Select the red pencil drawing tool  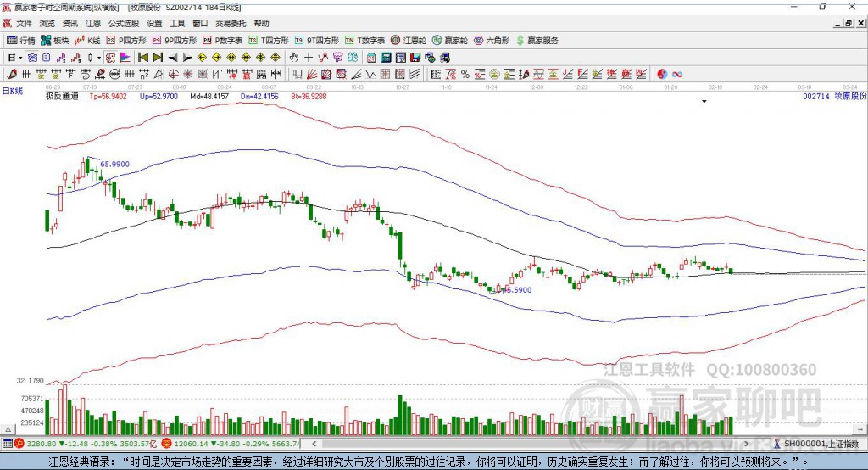(12, 75)
